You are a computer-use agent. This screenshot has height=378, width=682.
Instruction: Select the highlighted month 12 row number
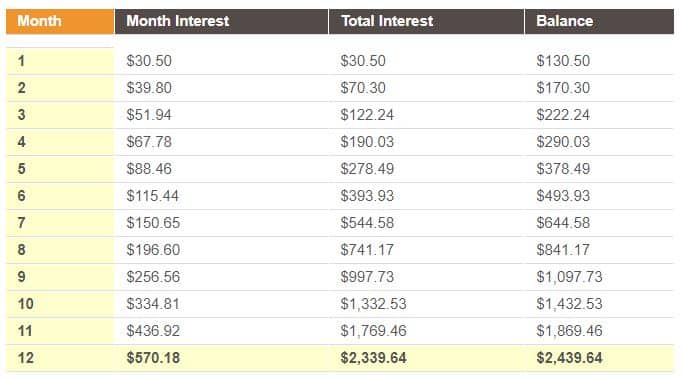[26, 358]
